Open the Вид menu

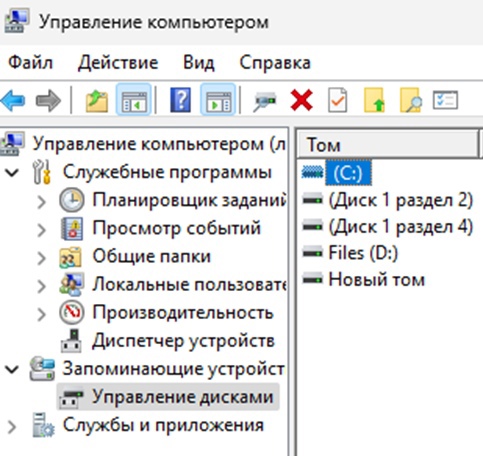click(199, 62)
